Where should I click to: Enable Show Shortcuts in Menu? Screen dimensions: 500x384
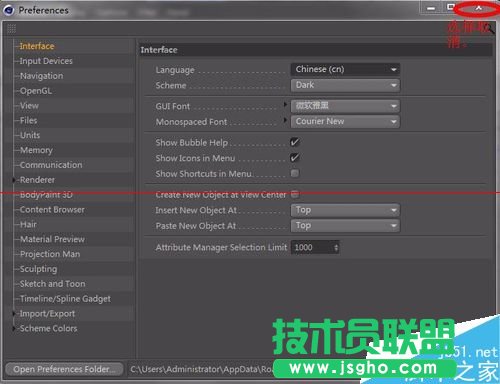coord(295,173)
